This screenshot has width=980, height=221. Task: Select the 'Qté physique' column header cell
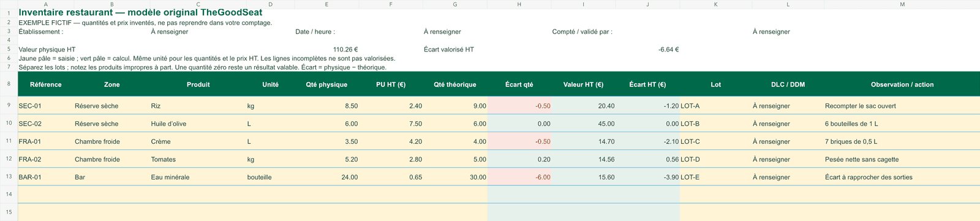click(x=326, y=84)
